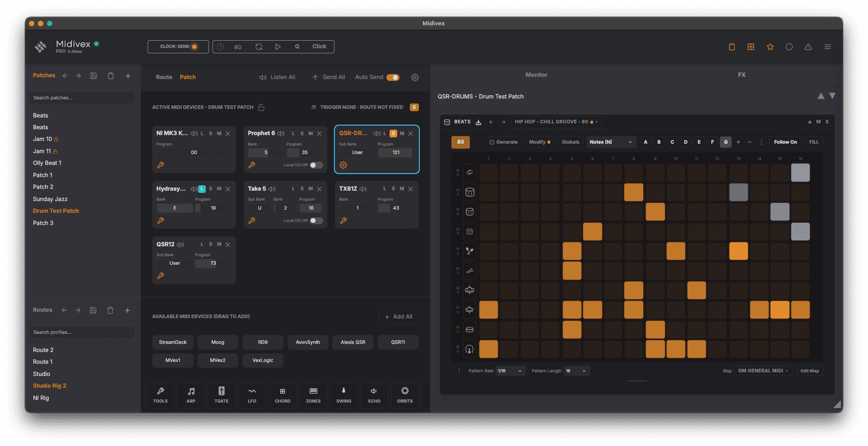Toggle solo on QSR-DRUMS device
The width and height of the screenshot is (868, 446).
pos(393,133)
